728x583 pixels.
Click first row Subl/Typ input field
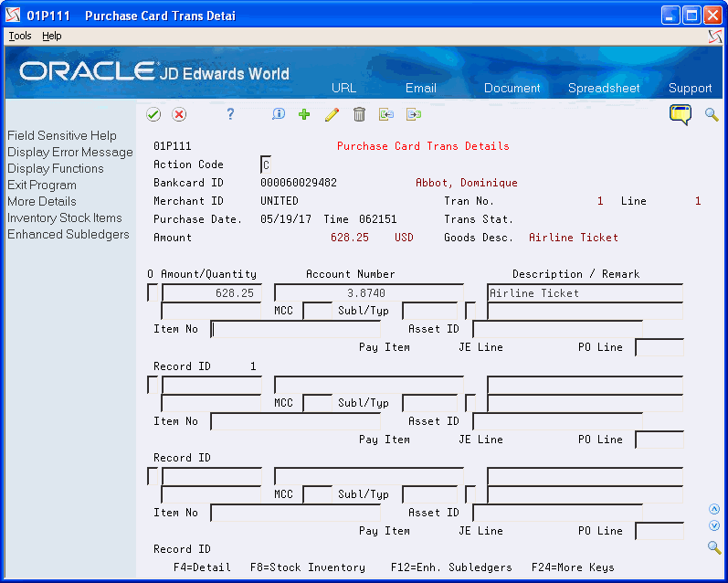[430, 311]
